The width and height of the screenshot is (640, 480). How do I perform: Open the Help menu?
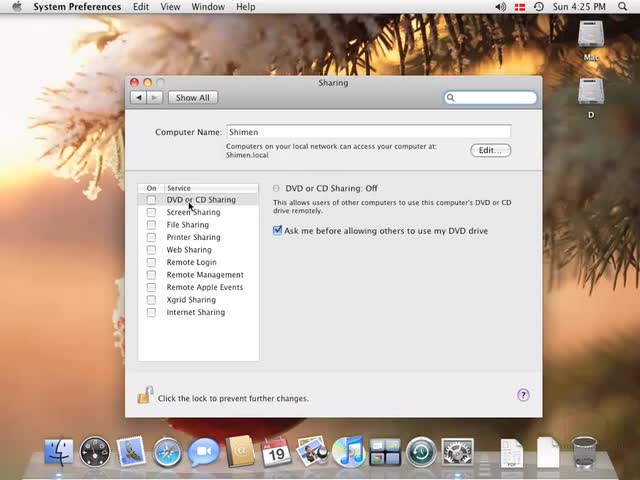click(246, 7)
